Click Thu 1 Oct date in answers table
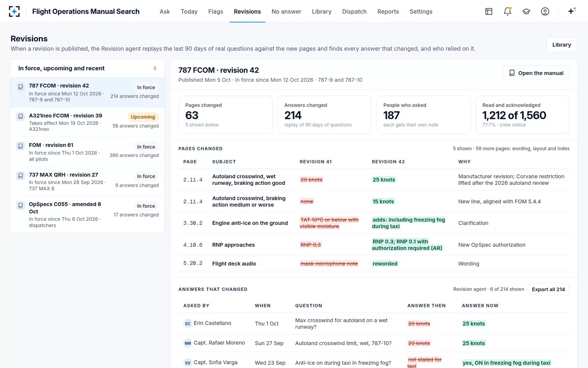 (267, 323)
